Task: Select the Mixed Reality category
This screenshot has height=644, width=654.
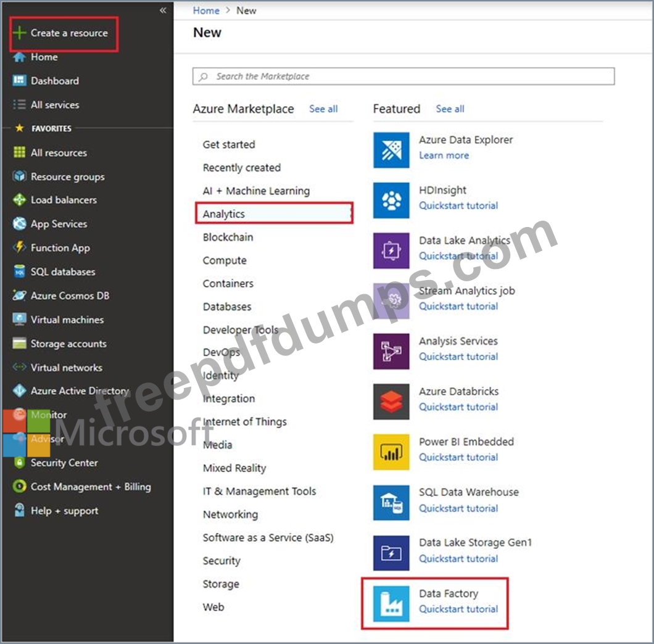Action: [234, 468]
